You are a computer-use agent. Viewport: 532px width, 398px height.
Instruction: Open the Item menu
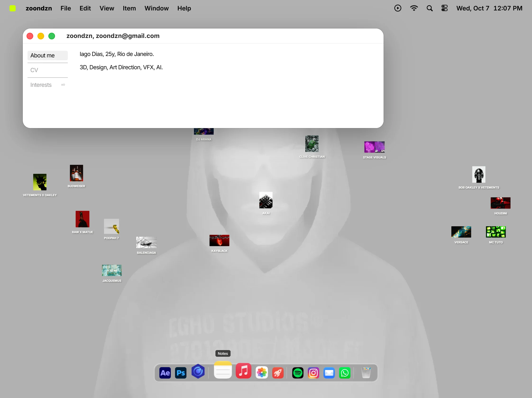[x=129, y=9]
